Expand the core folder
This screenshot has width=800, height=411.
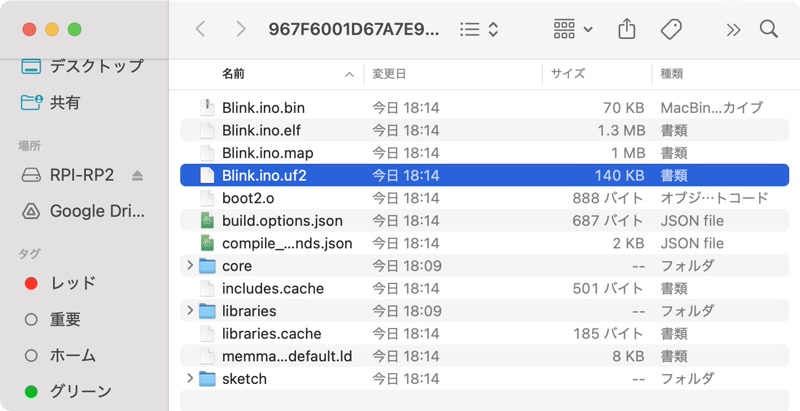(190, 266)
